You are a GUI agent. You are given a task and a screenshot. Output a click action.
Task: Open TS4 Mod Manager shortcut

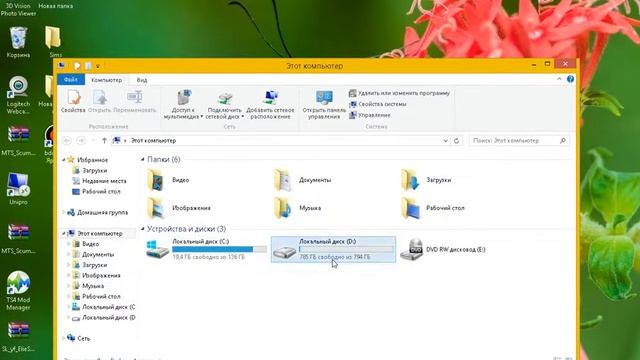[x=18, y=290]
